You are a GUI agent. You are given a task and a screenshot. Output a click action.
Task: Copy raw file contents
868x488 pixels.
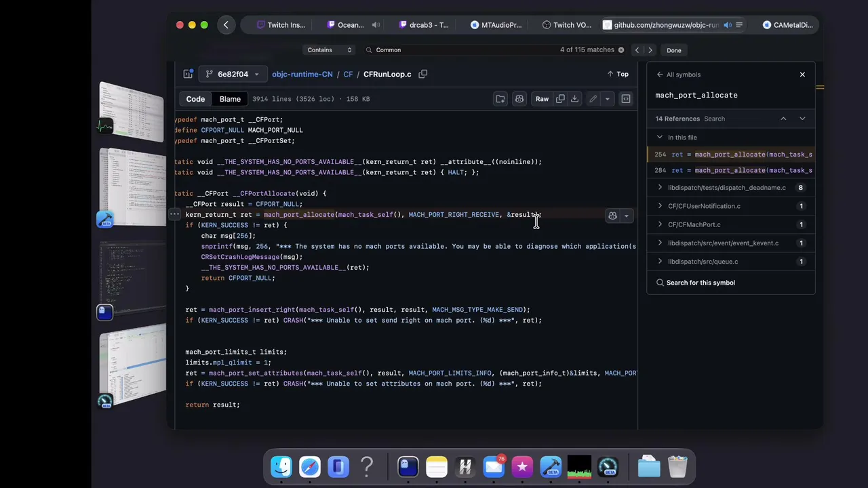pyautogui.click(x=560, y=99)
